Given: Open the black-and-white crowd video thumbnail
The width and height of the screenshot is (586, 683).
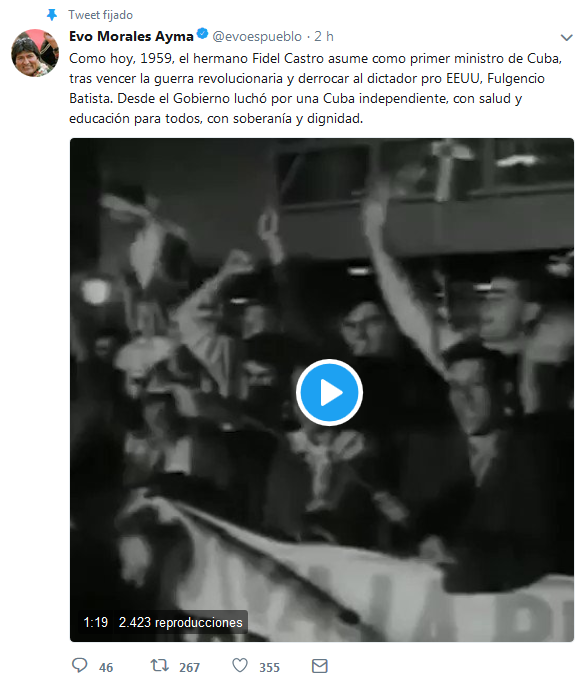Looking at the screenshot, I should (x=322, y=390).
